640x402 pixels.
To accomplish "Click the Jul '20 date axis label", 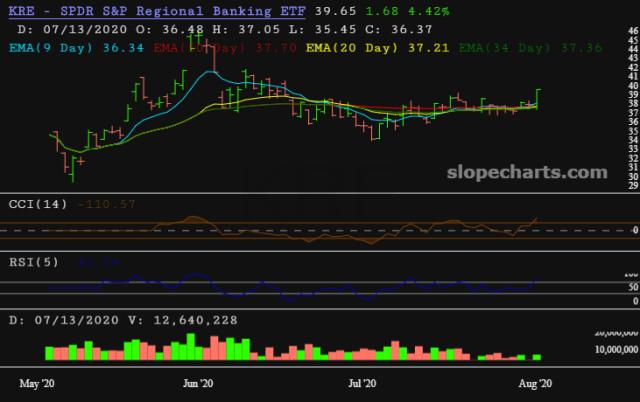I will click(362, 383).
